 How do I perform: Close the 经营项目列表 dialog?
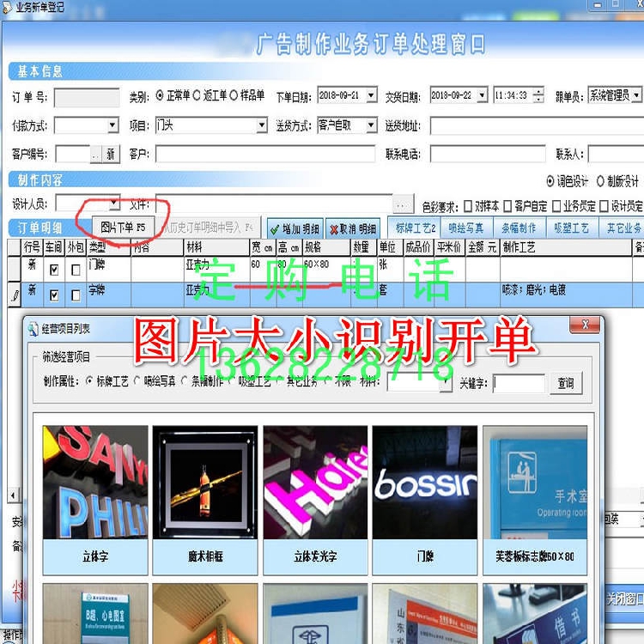click(585, 325)
